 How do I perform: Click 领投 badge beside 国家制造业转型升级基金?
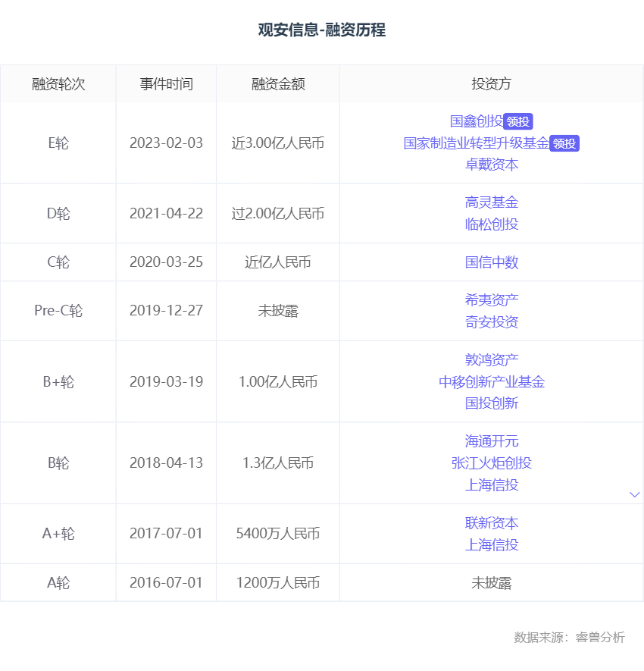[x=564, y=143]
